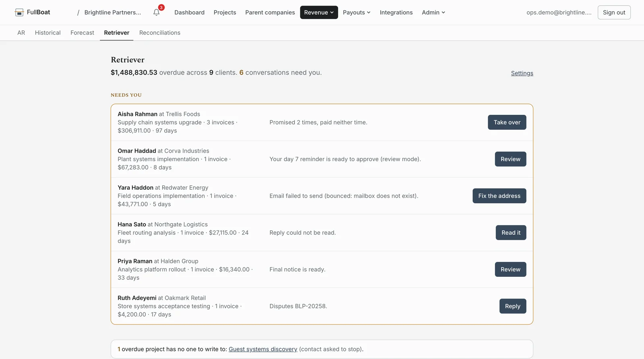Open the Guest systems discovery link
Image resolution: width=644 pixels, height=359 pixels.
pos(263,349)
